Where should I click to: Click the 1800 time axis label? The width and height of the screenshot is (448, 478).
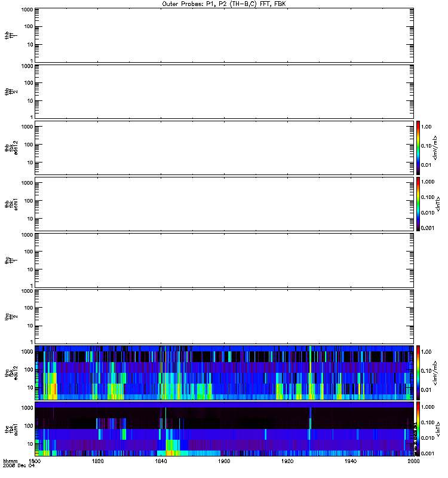click(35, 461)
